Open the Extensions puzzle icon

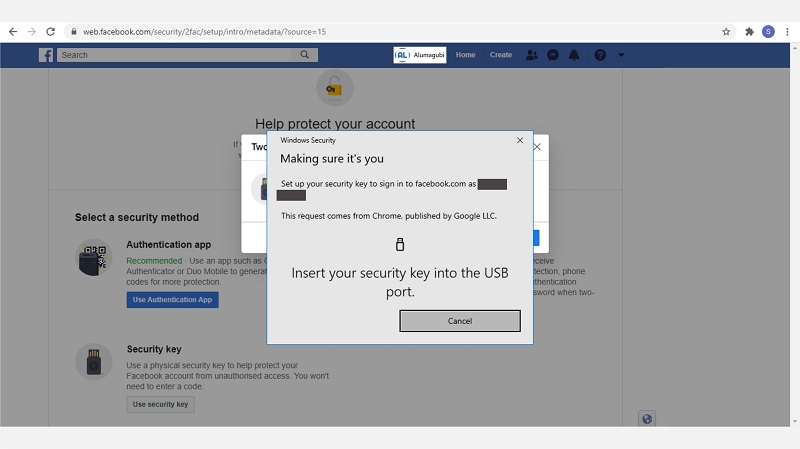(749, 32)
